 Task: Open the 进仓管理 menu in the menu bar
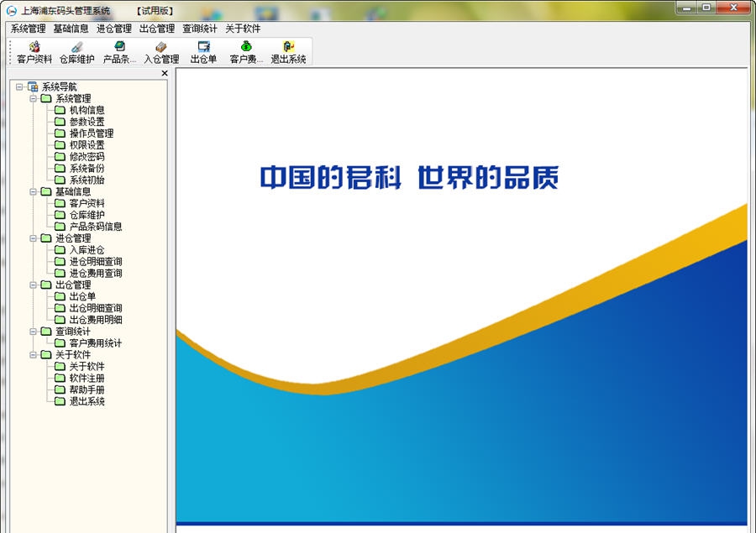click(113, 29)
